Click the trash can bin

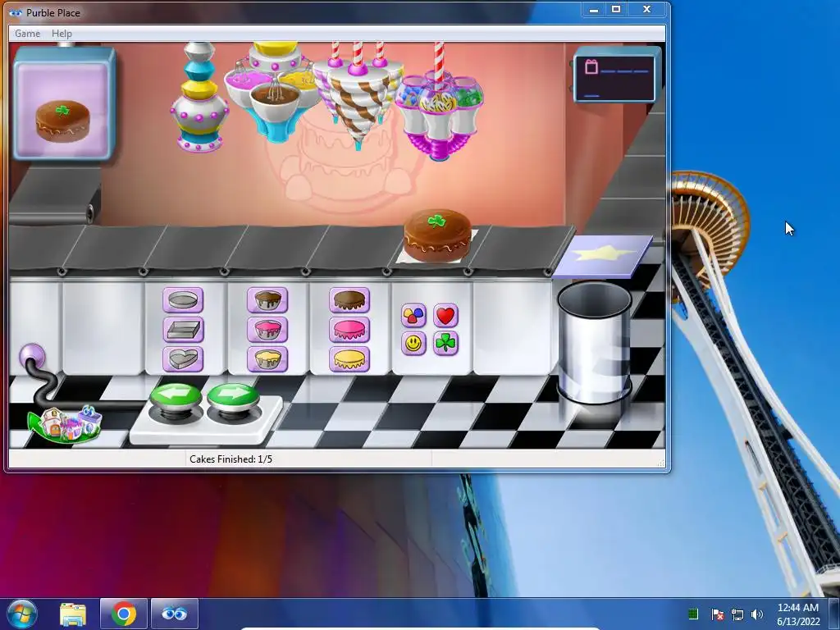pyautogui.click(x=594, y=343)
